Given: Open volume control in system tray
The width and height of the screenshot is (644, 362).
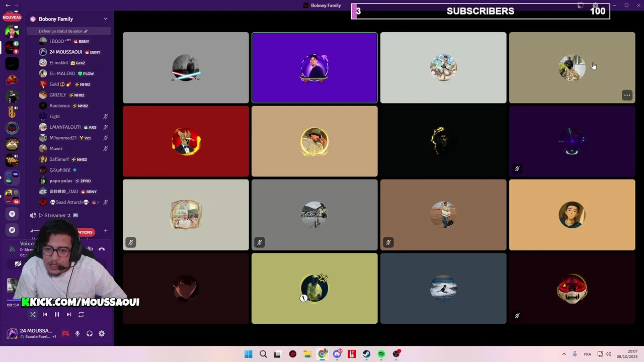Looking at the screenshot, I should [x=608, y=354].
